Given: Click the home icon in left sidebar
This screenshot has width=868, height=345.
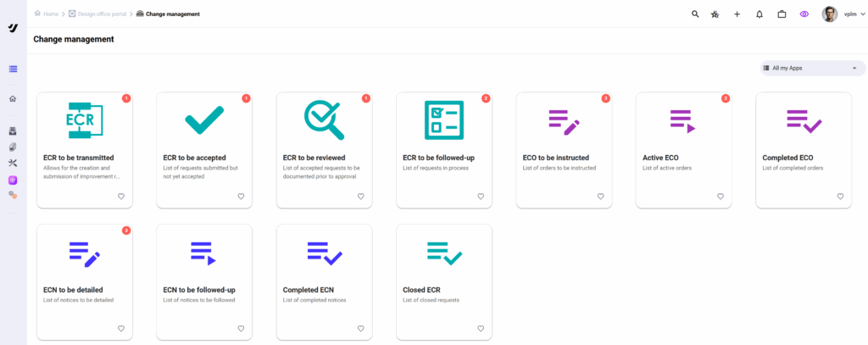Looking at the screenshot, I should 13,99.
